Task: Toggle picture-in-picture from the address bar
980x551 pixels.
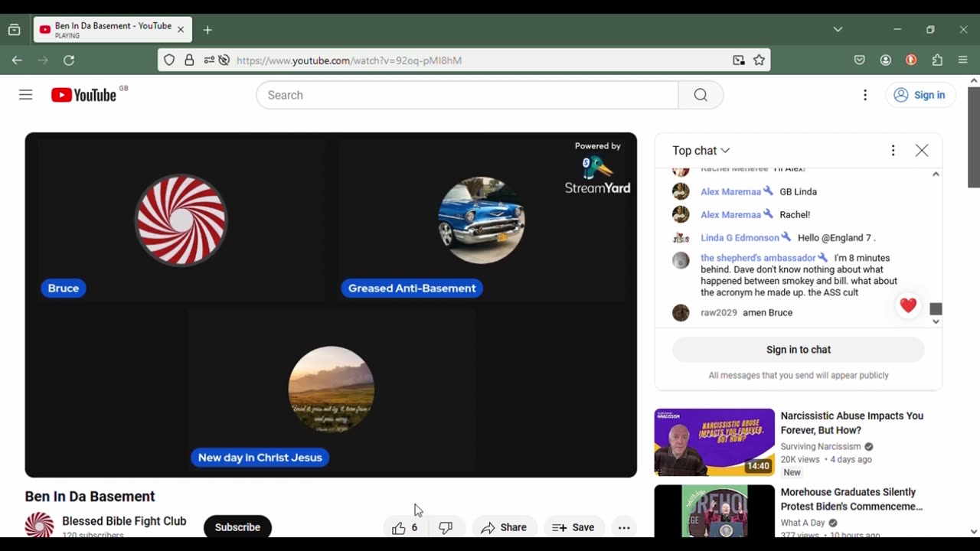Action: [x=739, y=60]
